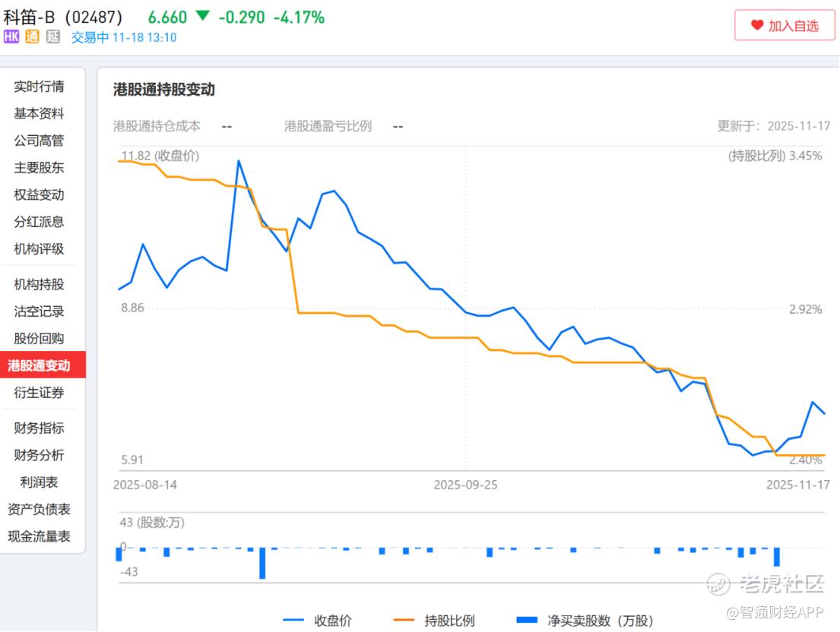The height and width of the screenshot is (632, 840).
Task: Click the heart icon in 加入自选
Action: pos(757,25)
